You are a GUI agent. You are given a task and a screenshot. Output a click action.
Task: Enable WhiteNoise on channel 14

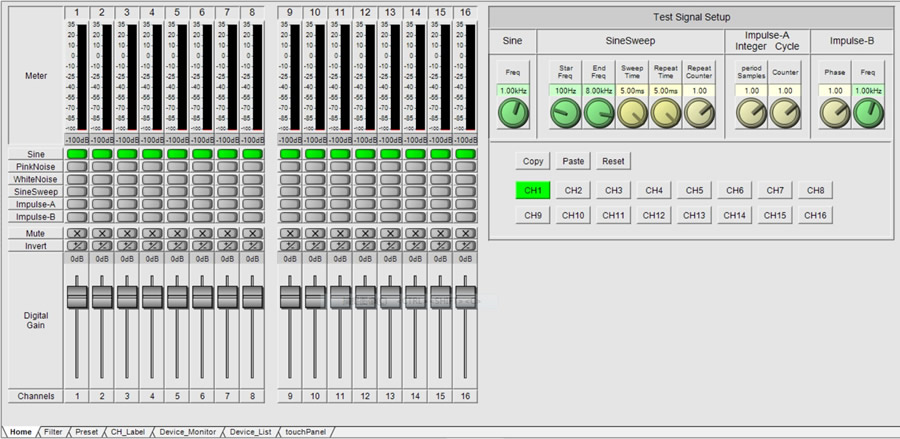pyautogui.click(x=416, y=179)
